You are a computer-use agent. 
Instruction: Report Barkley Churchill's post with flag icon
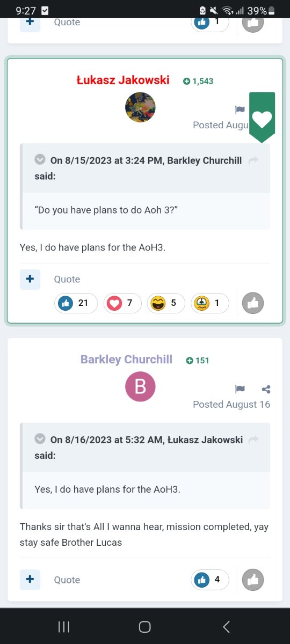tap(240, 389)
